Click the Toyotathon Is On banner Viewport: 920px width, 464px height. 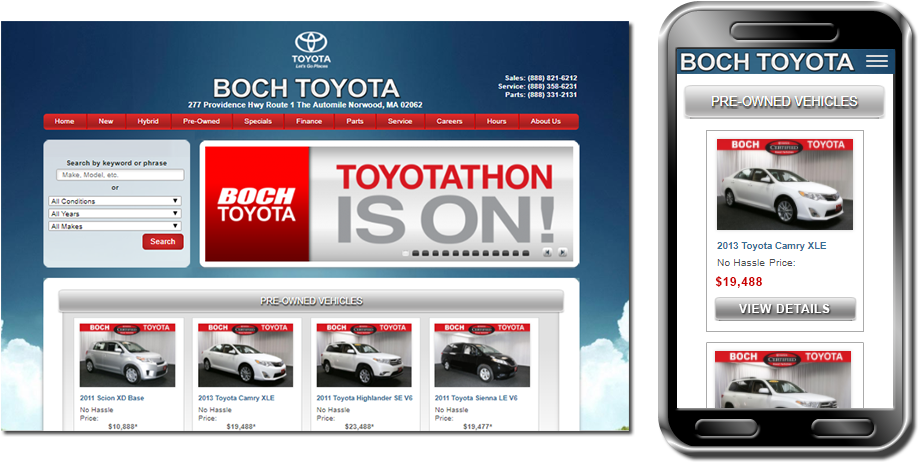[389, 204]
